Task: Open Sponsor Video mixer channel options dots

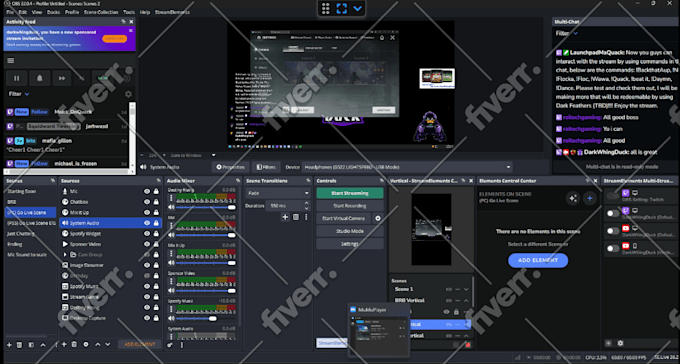Action: click(171, 281)
